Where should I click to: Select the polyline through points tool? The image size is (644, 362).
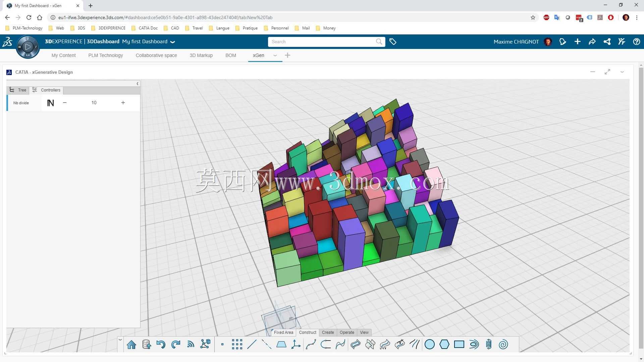click(311, 344)
